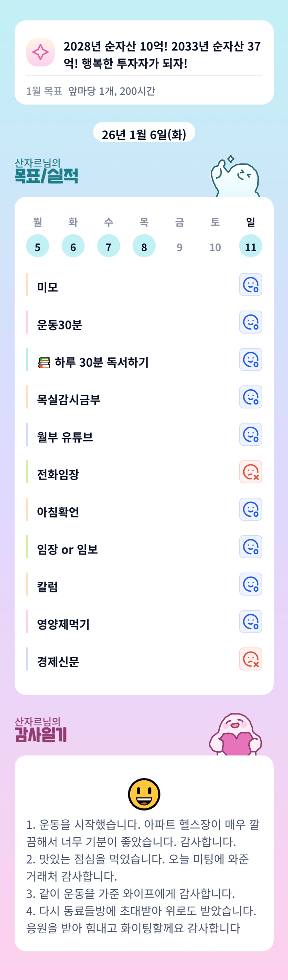Switch to Thursday the 8th
Viewport: 288px width, 980px height.
(x=144, y=246)
